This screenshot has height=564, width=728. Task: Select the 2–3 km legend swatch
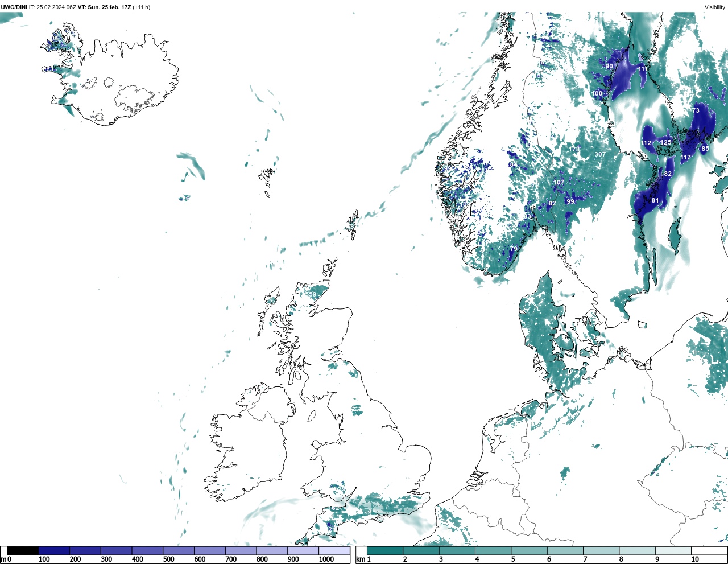pyautogui.click(x=421, y=551)
